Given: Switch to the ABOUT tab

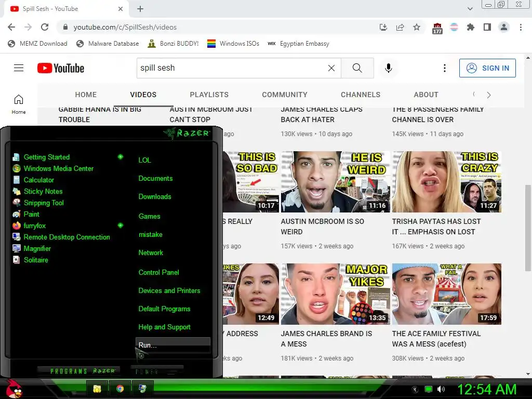Looking at the screenshot, I should pos(426,95).
